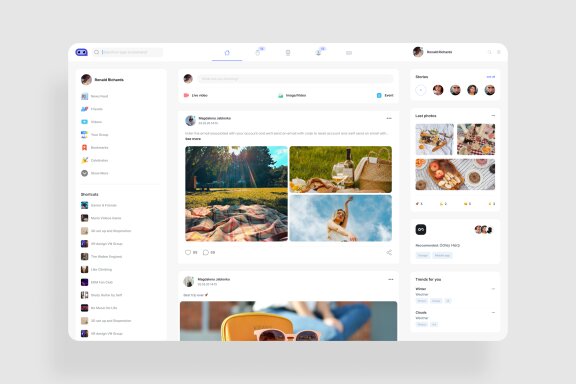Image resolution: width=576 pixels, height=384 pixels.
Task: Open Ronald Richards profile in top bar
Action: 432,52
